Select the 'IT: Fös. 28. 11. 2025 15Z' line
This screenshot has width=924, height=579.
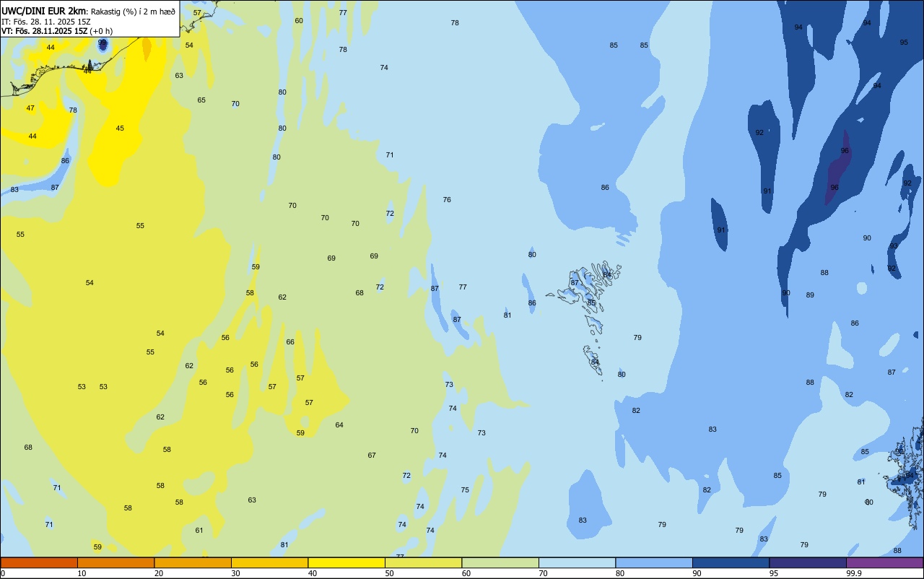pyautogui.click(x=45, y=22)
